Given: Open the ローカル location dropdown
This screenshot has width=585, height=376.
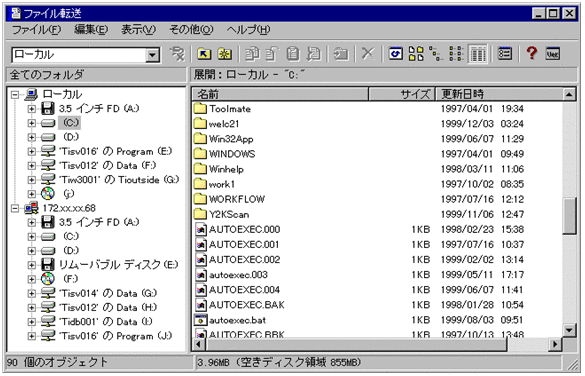Looking at the screenshot, I should [152, 55].
